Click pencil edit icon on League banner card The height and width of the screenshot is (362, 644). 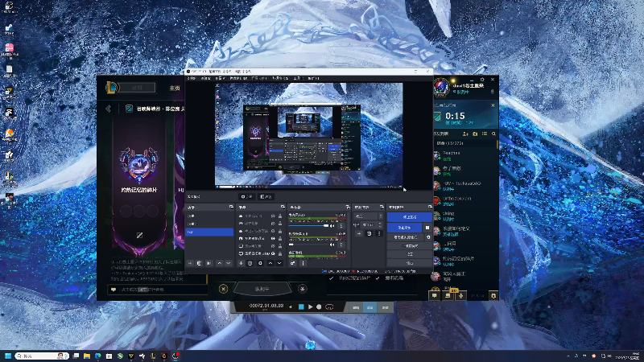tap(139, 235)
